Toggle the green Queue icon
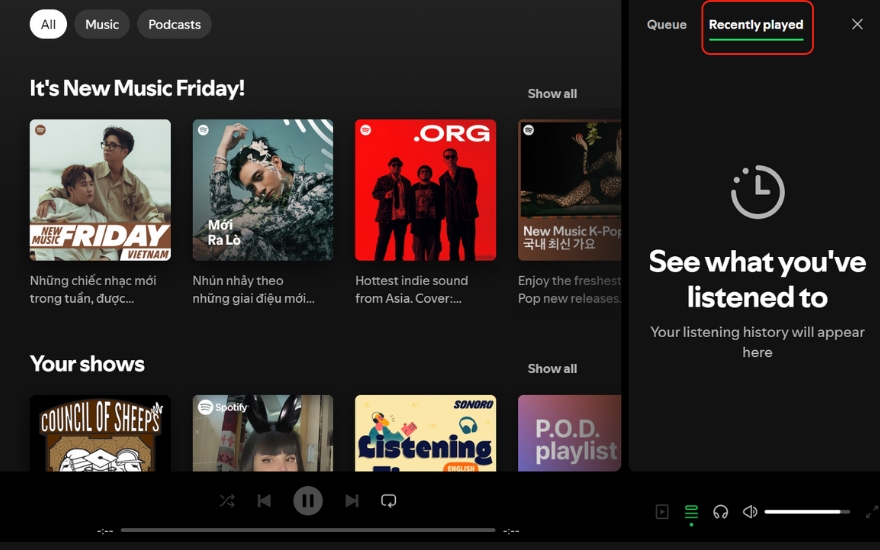This screenshot has width=880, height=550. coord(691,512)
